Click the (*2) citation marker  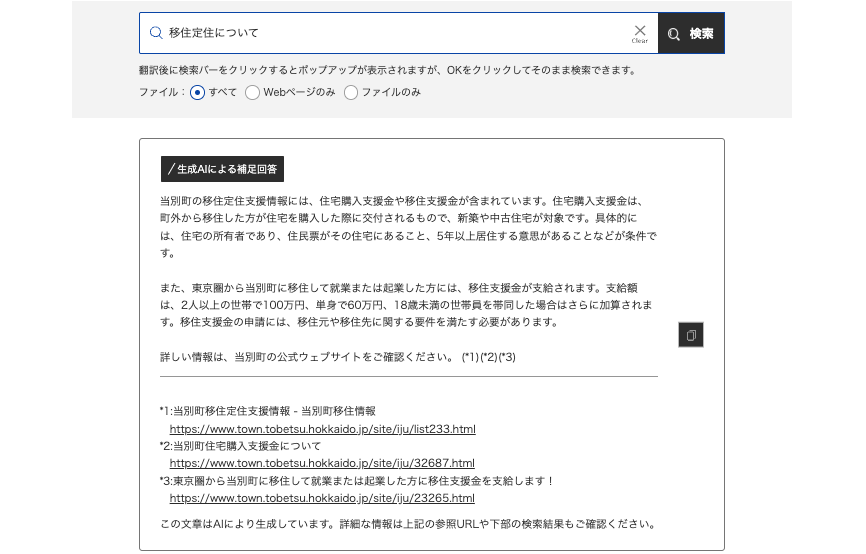488,357
